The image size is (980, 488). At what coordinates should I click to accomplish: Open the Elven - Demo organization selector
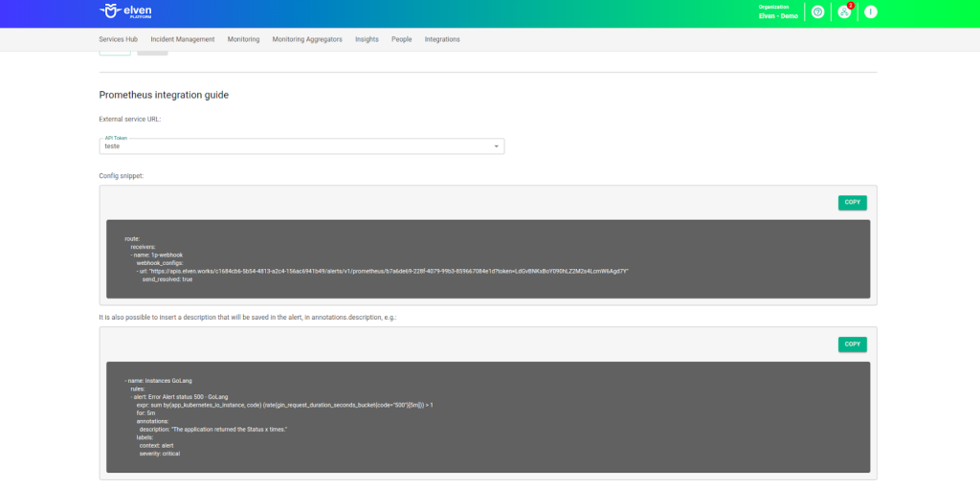tap(778, 11)
